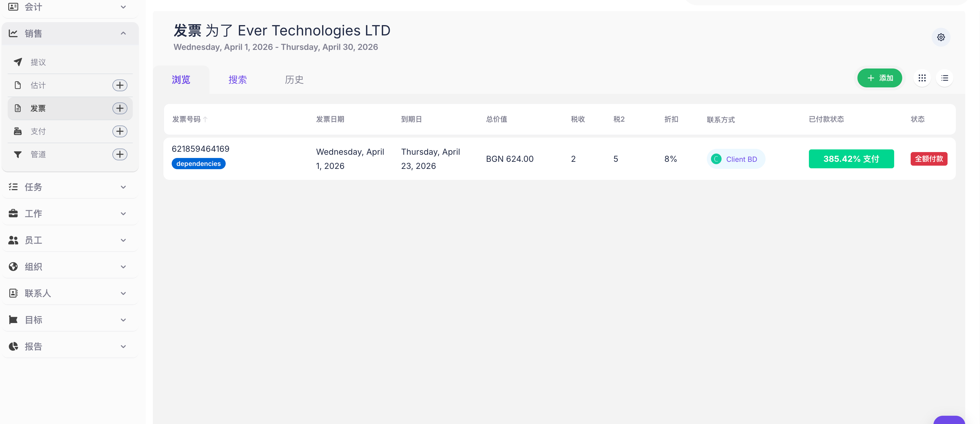
Task: Click the 组织 globe icon
Action: click(13, 267)
